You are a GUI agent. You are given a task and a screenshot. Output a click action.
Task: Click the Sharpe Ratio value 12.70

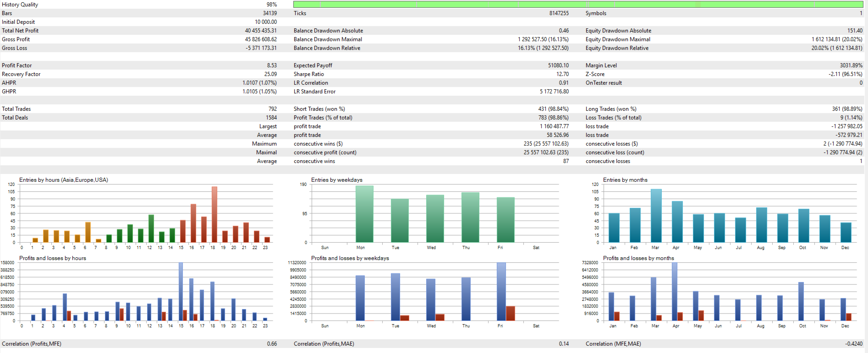[562, 74]
